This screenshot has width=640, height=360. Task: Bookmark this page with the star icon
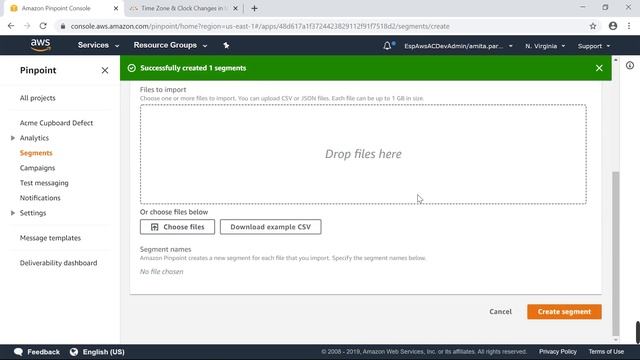click(x=593, y=26)
